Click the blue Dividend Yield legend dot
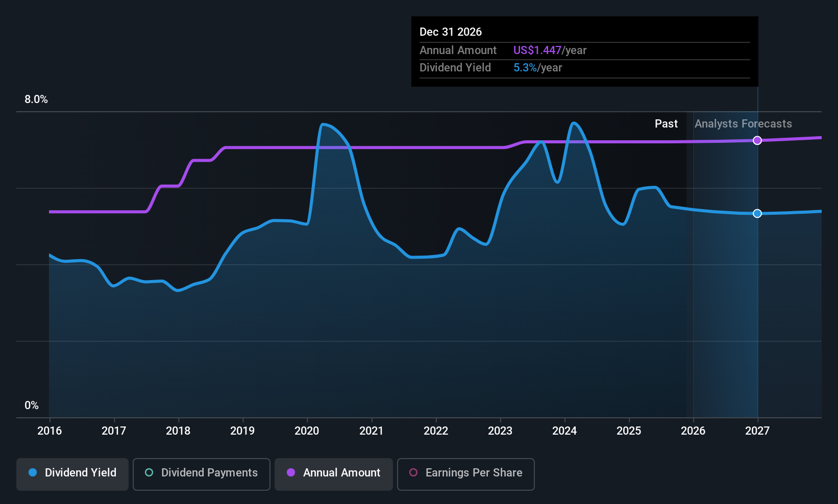 (33, 472)
